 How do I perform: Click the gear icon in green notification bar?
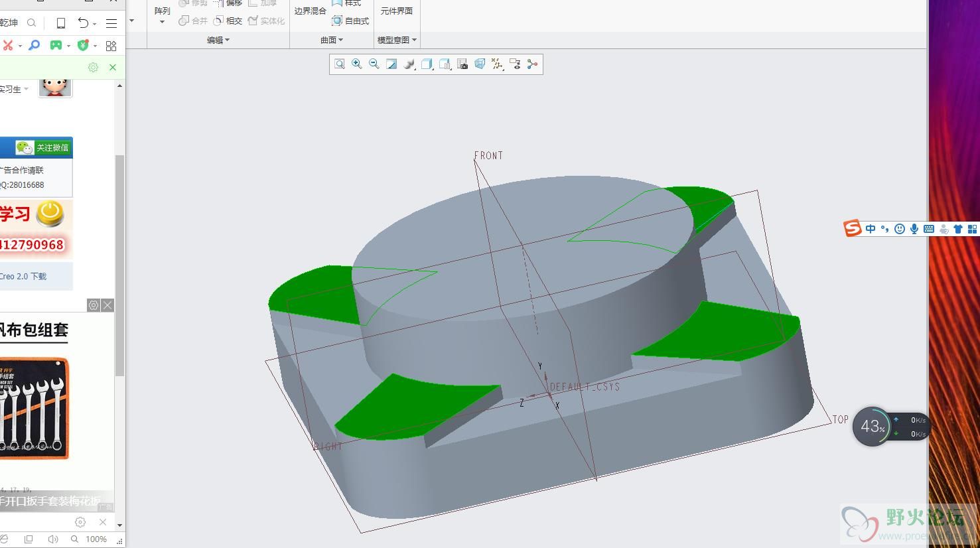tap(93, 68)
